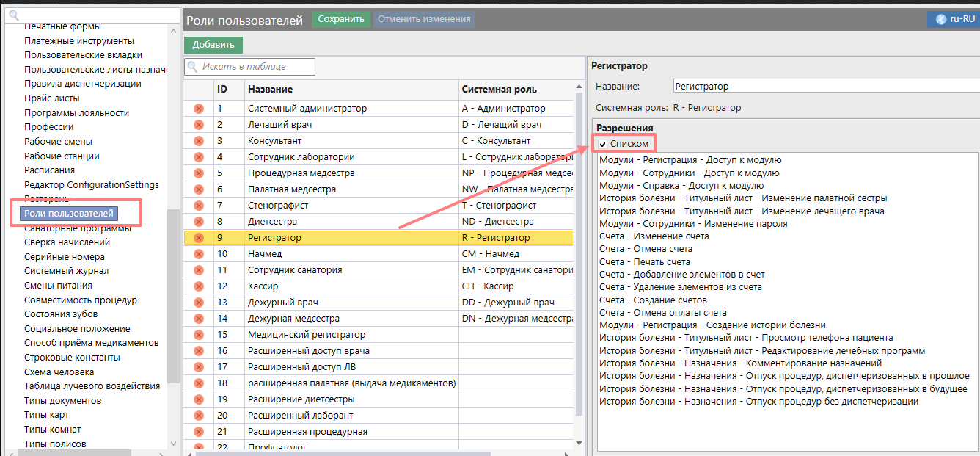Image resolution: width=980 pixels, height=456 pixels.
Task: Click the red delete icon for Регистратор row
Action: click(x=198, y=238)
